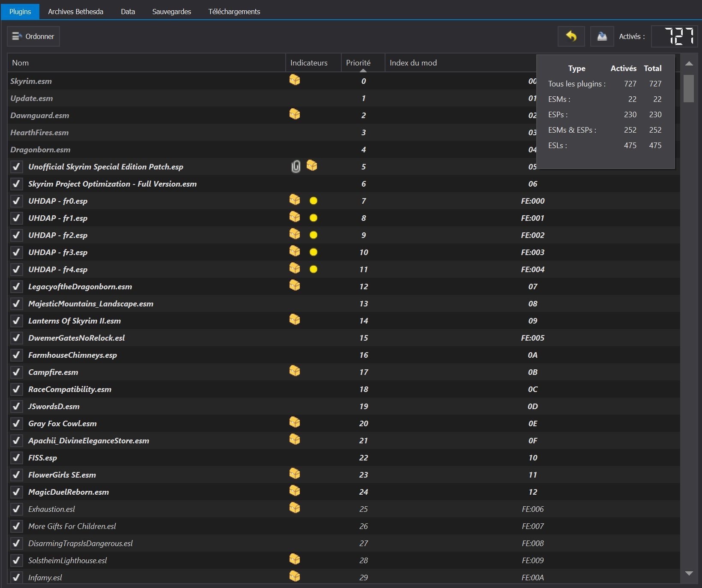Uncheck DwemerGatesNoRelock.esl plugin
702x588 pixels.
(x=16, y=338)
